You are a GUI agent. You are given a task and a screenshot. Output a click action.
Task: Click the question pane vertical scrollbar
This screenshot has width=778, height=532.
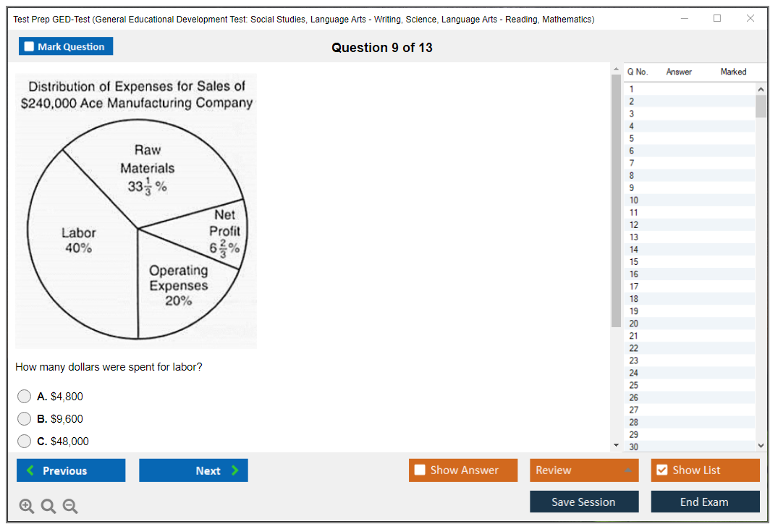616,217
